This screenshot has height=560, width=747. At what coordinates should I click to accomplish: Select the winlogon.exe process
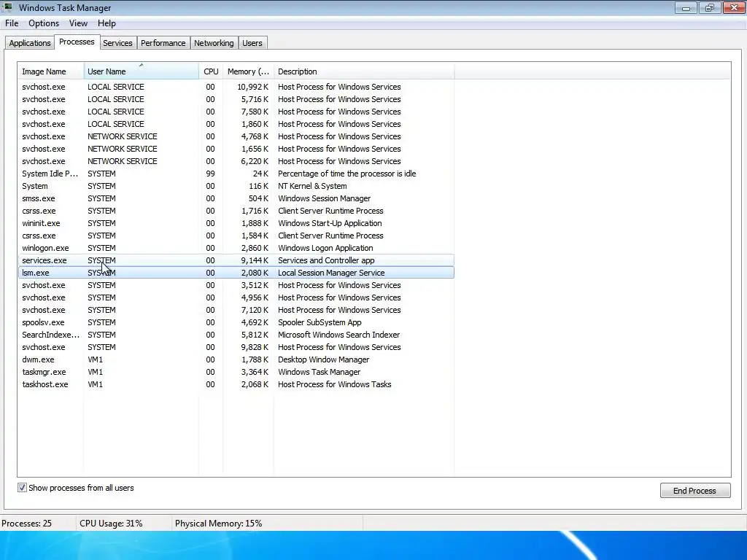[x=236, y=248]
